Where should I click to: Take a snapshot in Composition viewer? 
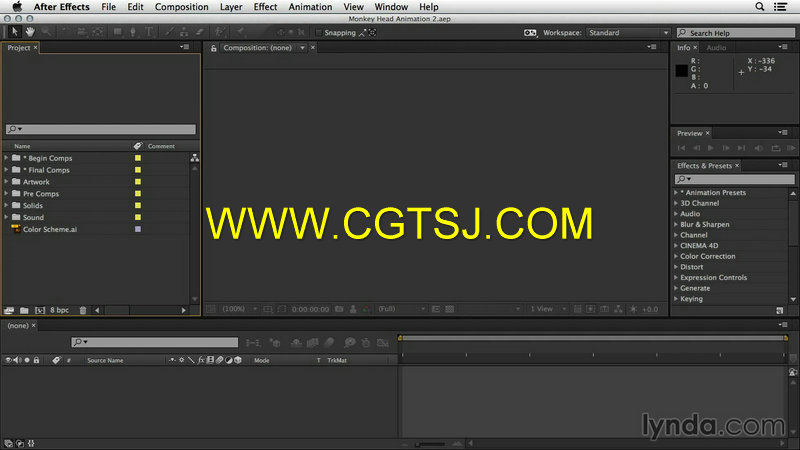click(x=339, y=309)
